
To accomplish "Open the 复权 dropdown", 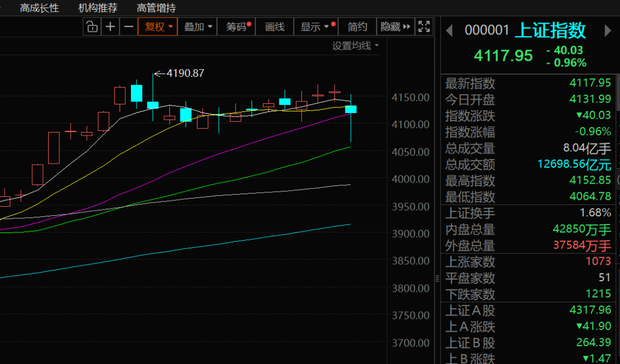I will pyautogui.click(x=158, y=26).
